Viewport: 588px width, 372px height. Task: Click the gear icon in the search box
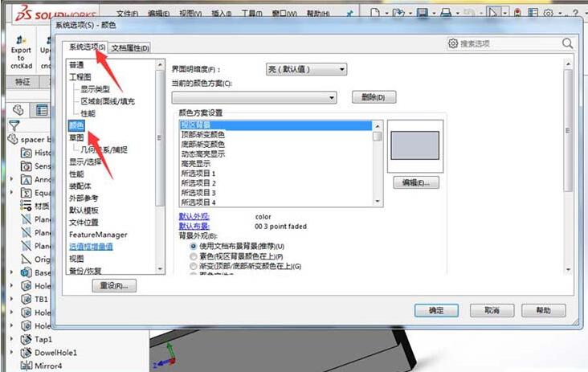453,43
